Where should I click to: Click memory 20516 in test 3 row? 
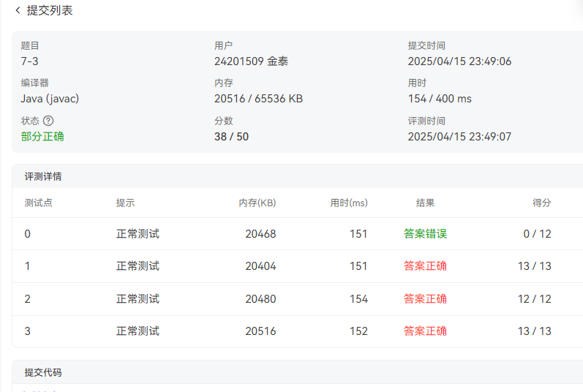click(260, 331)
